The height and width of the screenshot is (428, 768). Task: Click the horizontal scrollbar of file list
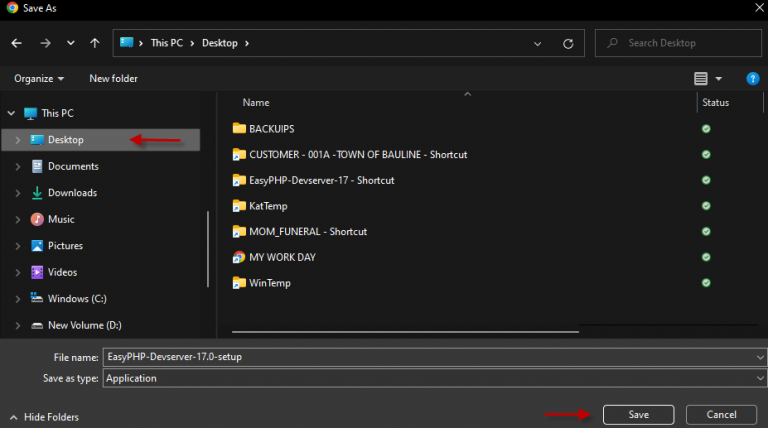tap(405, 332)
